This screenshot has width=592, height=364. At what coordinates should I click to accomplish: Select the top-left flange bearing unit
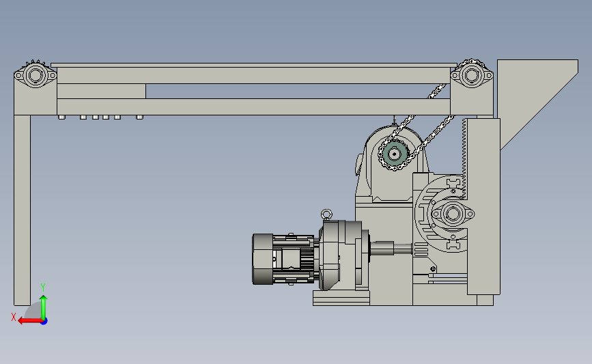(x=36, y=75)
